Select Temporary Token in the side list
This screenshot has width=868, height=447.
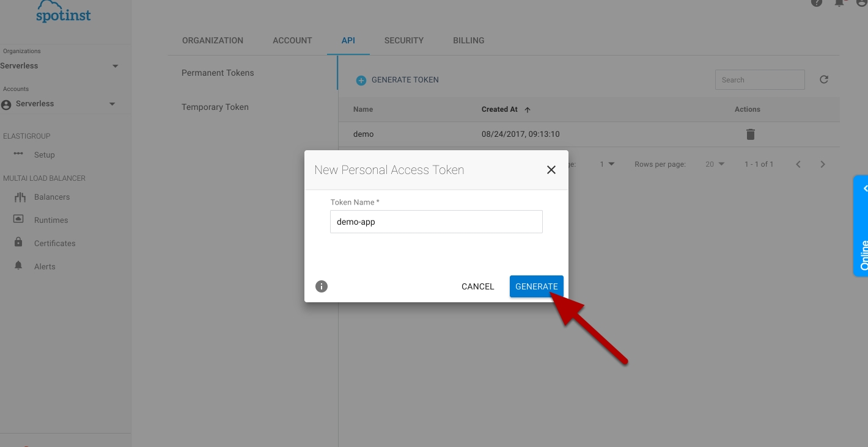[x=215, y=107]
